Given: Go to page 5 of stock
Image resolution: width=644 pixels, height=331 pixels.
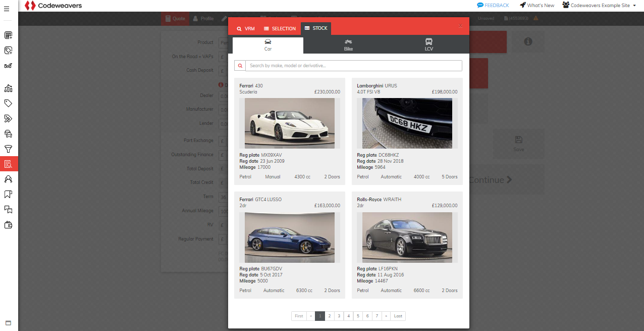Looking at the screenshot, I should pos(358,316).
